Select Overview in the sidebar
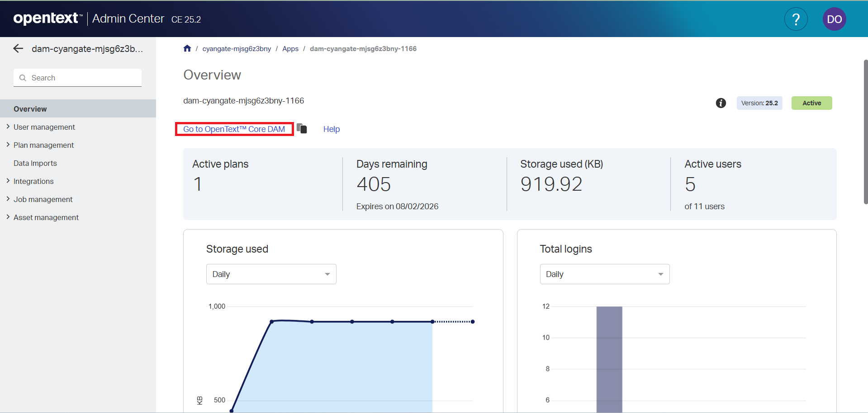868x413 pixels. click(x=30, y=109)
